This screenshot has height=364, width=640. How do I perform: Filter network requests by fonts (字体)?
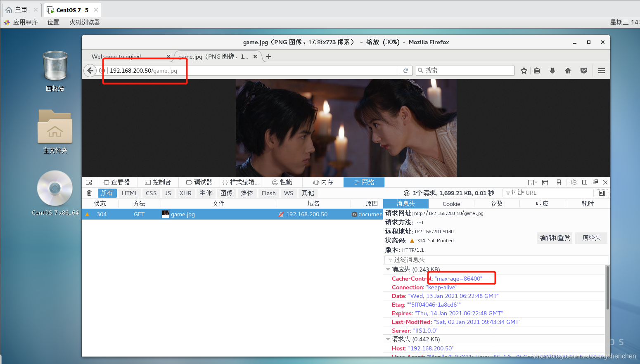(x=206, y=193)
